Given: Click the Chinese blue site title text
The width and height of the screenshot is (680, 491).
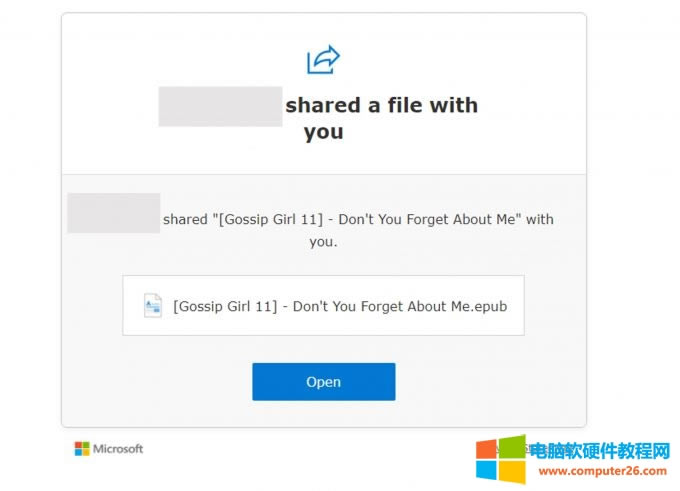Looking at the screenshot, I should (599, 451).
